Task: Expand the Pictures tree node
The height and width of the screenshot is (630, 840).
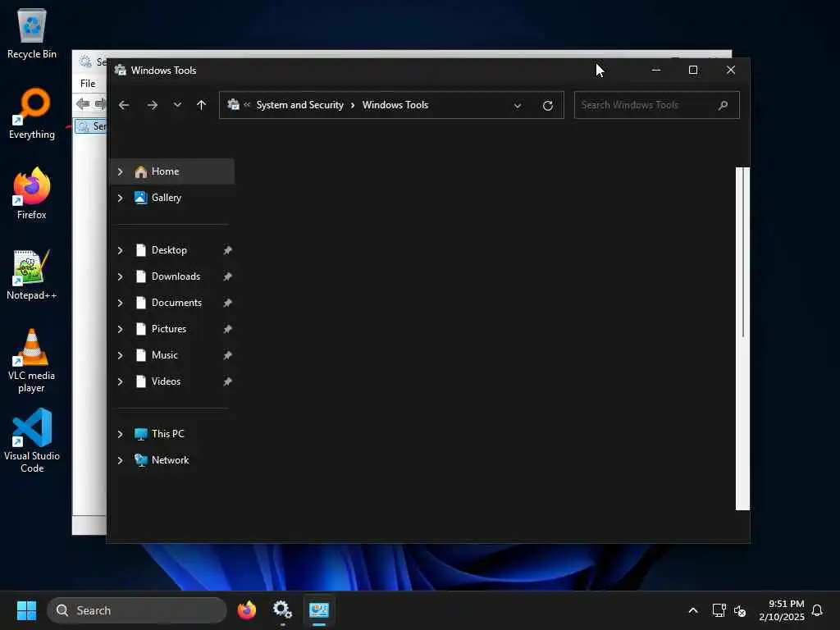Action: coord(120,329)
